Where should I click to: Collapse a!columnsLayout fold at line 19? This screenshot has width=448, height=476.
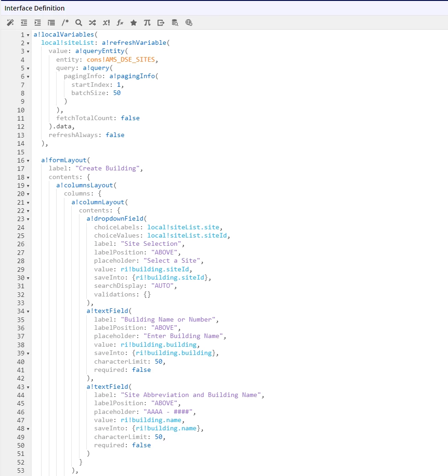[x=28, y=186]
